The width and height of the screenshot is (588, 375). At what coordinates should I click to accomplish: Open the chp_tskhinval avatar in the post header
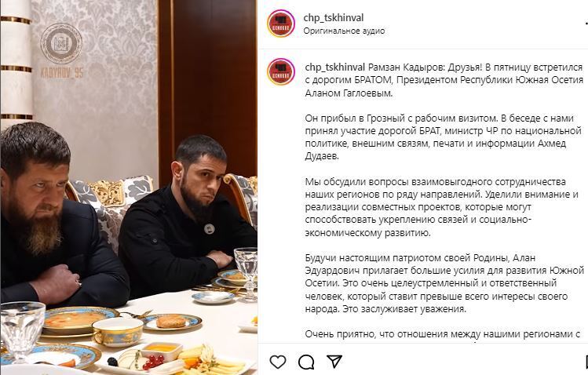[x=281, y=24]
